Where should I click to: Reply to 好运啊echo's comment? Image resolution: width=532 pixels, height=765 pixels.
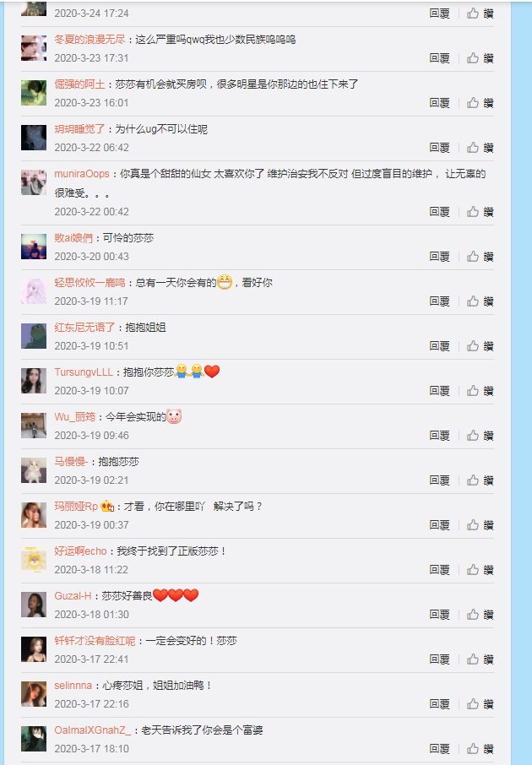[x=439, y=570]
